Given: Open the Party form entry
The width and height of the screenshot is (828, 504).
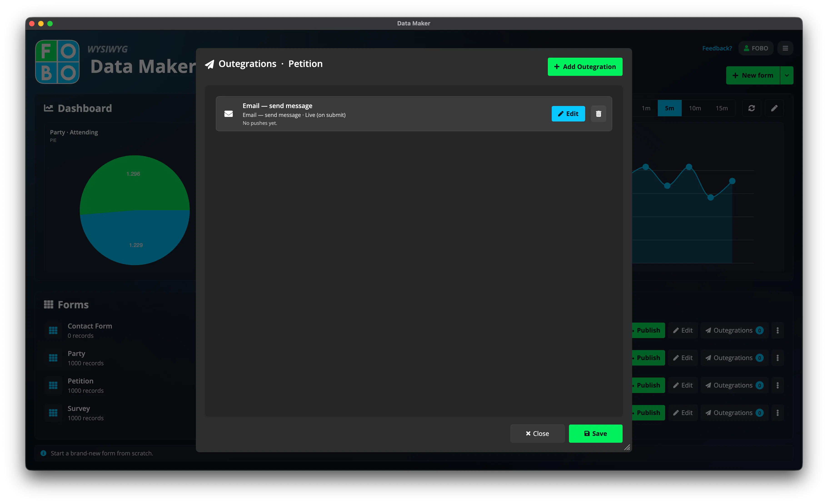Looking at the screenshot, I should tap(85, 358).
